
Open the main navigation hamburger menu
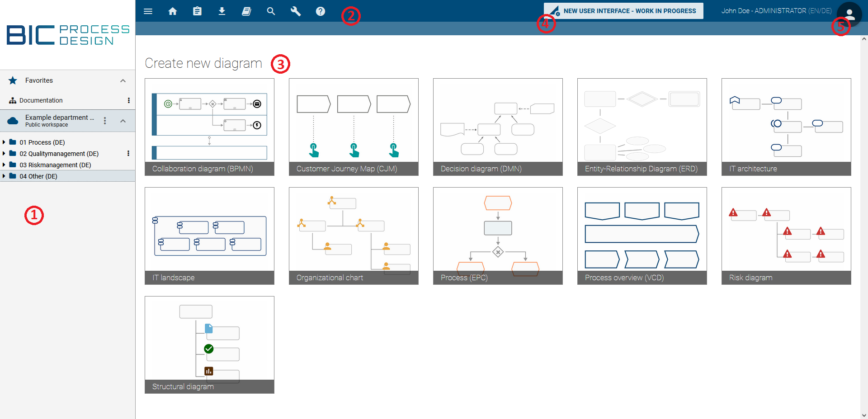point(148,11)
